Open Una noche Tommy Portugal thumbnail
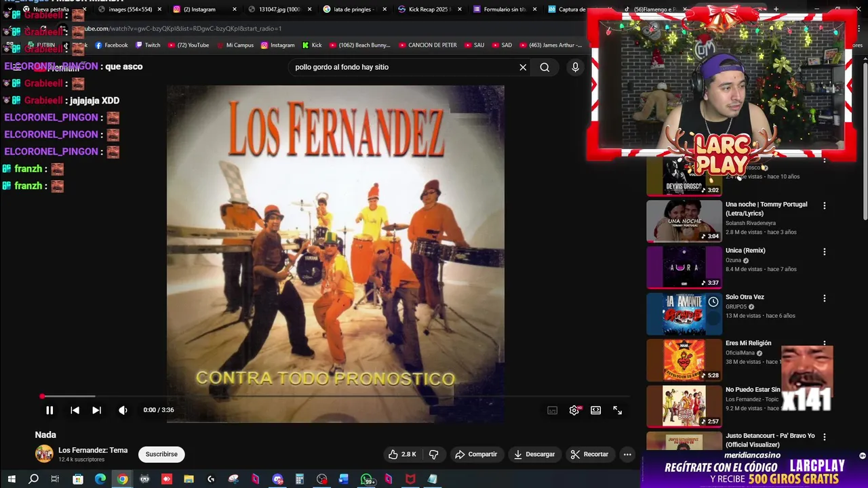This screenshot has height=488, width=868. [684, 221]
